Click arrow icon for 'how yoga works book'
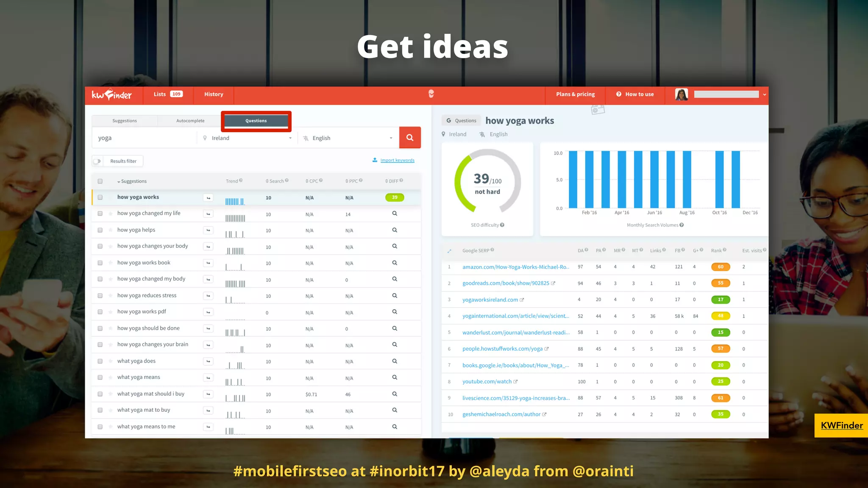This screenshot has width=868, height=488. [x=208, y=263]
